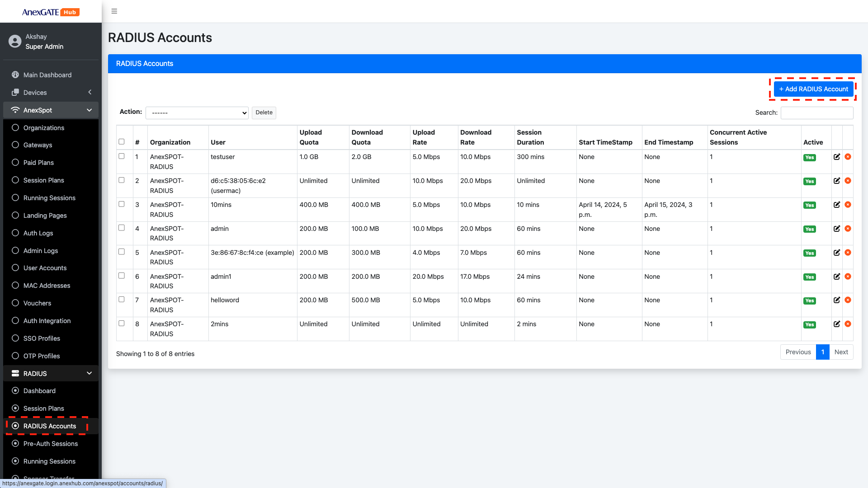This screenshot has height=488, width=868.
Task: Tick the checkbox for row 1 testuser
Action: tap(122, 156)
